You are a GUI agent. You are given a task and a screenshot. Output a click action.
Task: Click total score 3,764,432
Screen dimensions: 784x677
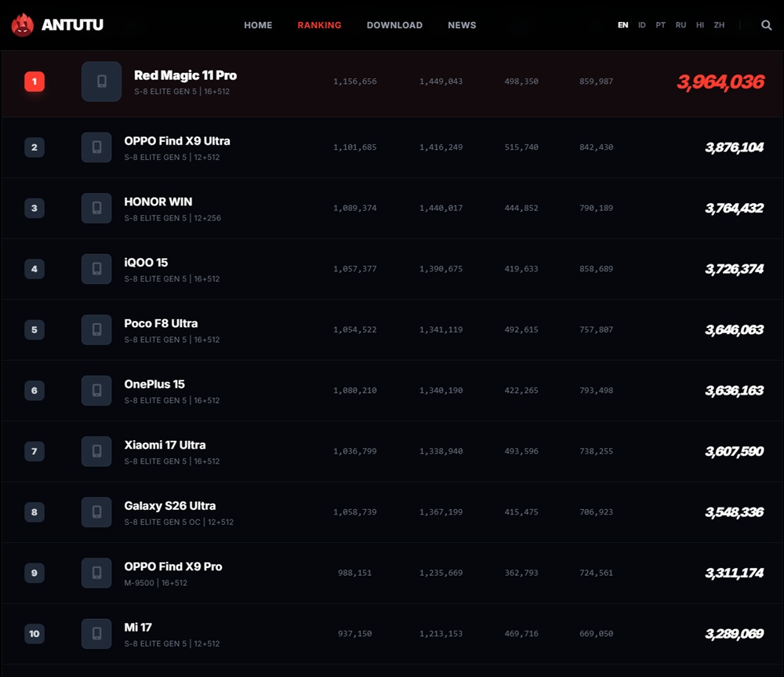click(x=734, y=208)
